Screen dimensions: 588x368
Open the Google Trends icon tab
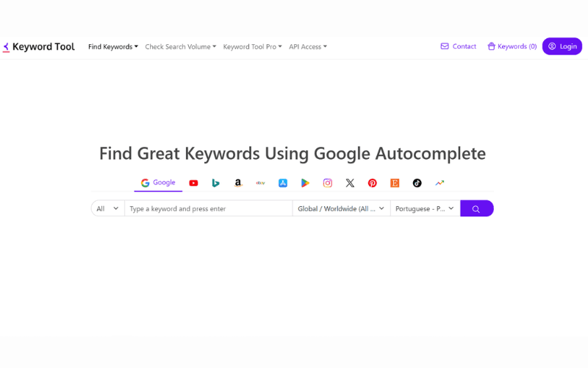pos(440,183)
